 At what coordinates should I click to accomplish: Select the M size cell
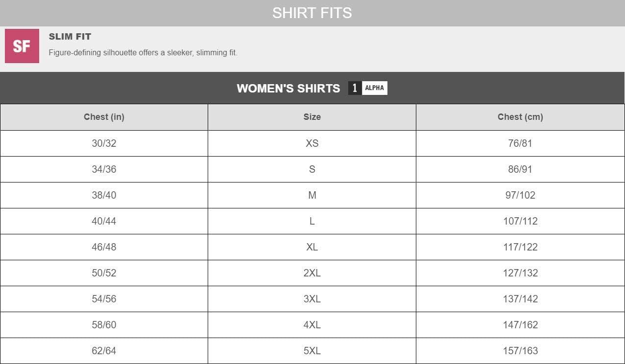pos(312,195)
